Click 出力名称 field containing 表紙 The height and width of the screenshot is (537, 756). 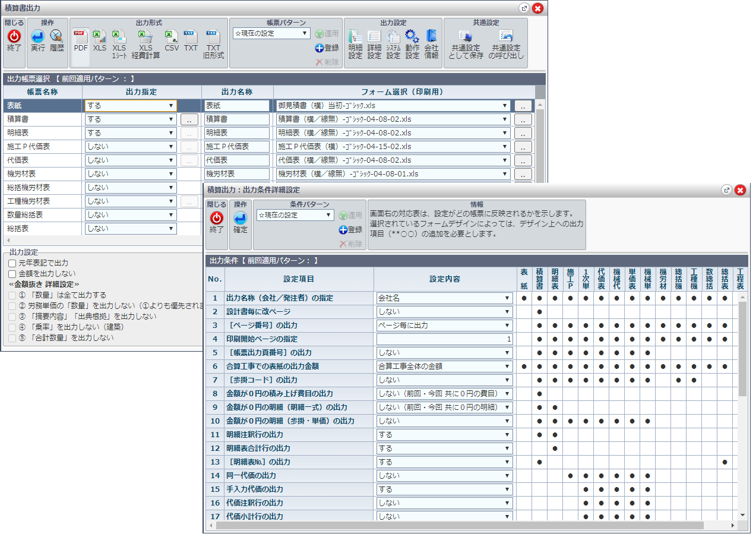tap(237, 106)
